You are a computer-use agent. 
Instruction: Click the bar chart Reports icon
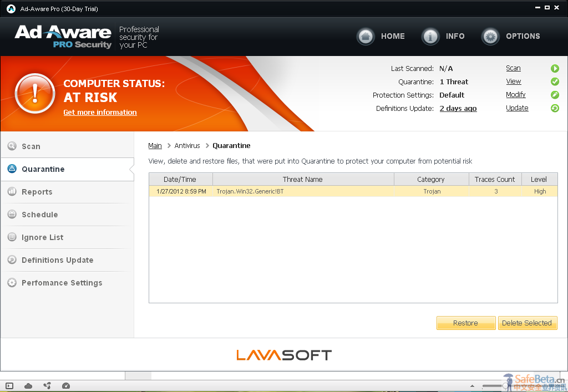tap(12, 191)
